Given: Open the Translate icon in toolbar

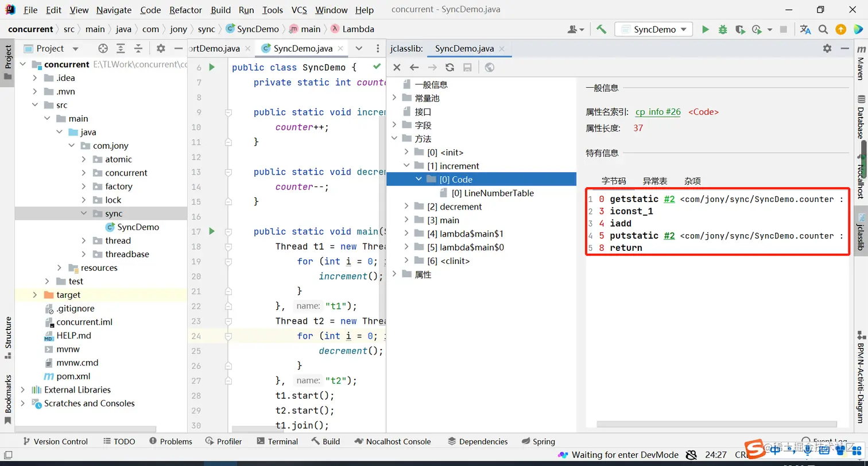Looking at the screenshot, I should (x=805, y=29).
